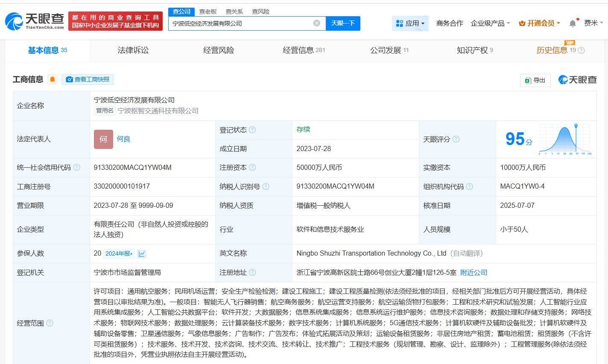Click the 天眼一下 search button

click(x=343, y=23)
